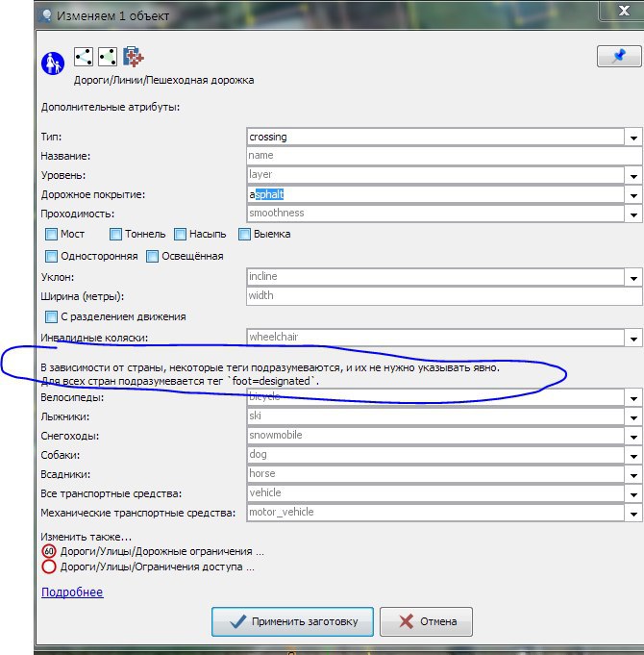Click the Дополнительные атрибуты label
The height and width of the screenshot is (655, 644).
(x=111, y=108)
